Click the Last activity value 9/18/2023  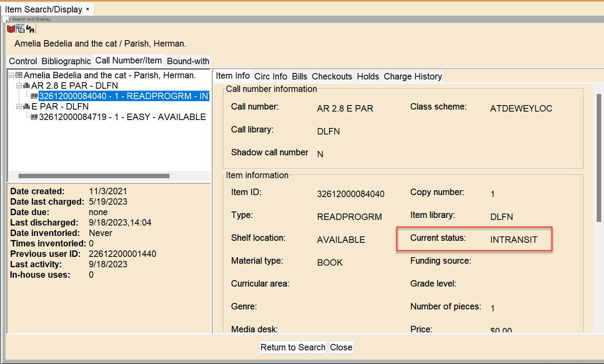(108, 264)
